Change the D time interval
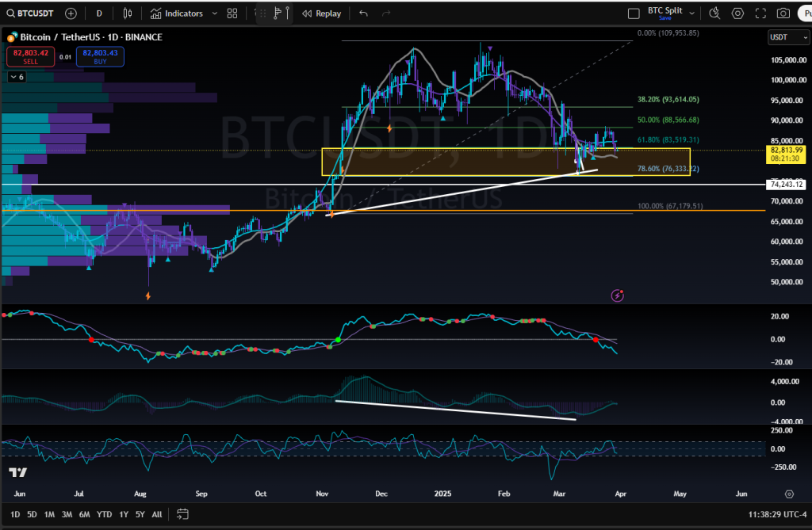This screenshot has height=530, width=812. click(99, 13)
